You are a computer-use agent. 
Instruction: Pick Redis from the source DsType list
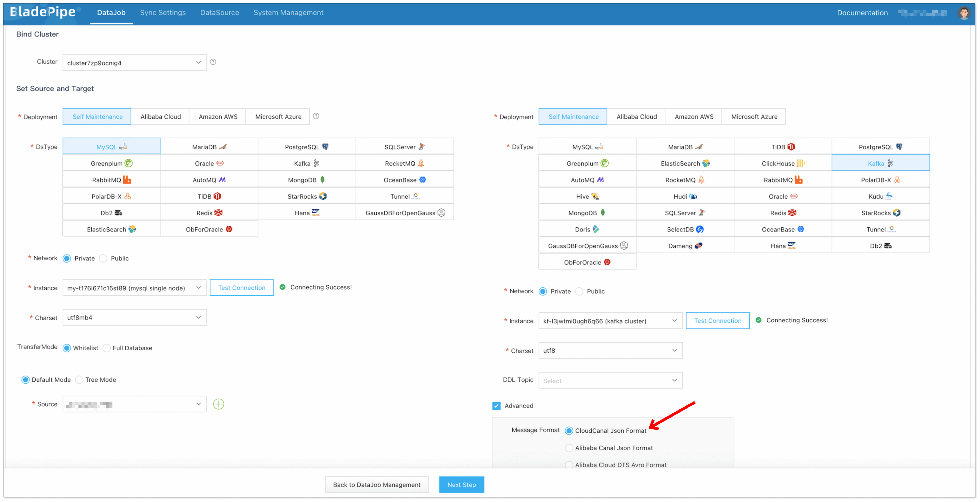(x=209, y=213)
